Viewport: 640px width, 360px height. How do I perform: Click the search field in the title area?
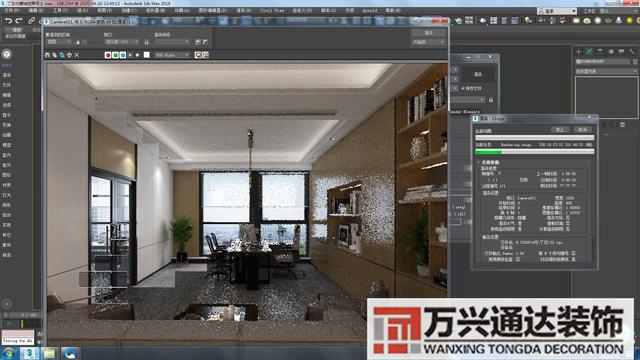[x=557, y=11]
